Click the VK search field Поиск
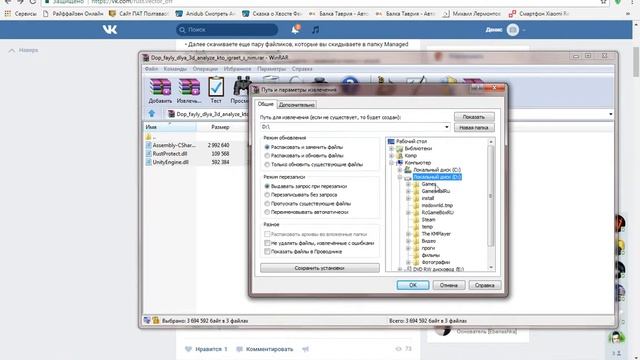 [x=227, y=30]
